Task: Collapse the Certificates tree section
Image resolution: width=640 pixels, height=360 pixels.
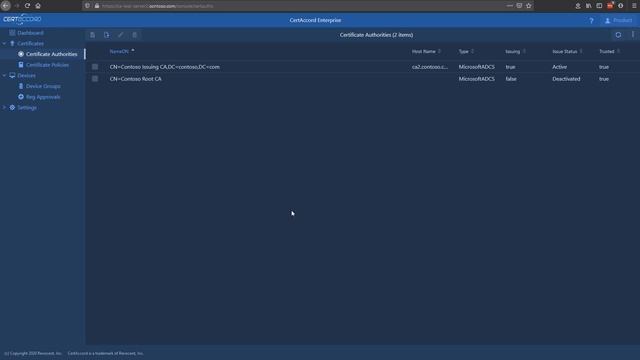Action: tap(4, 43)
